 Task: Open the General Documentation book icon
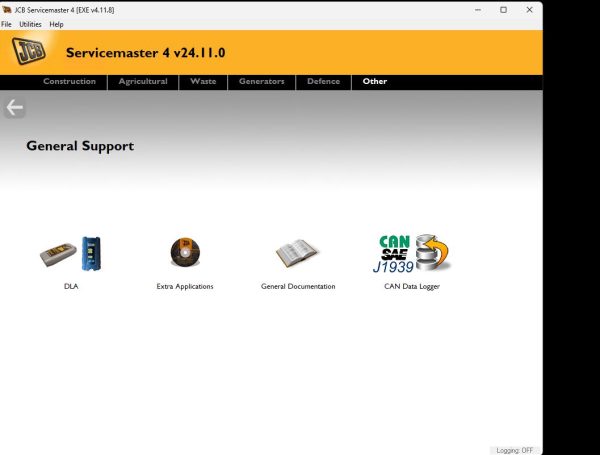tap(297, 253)
